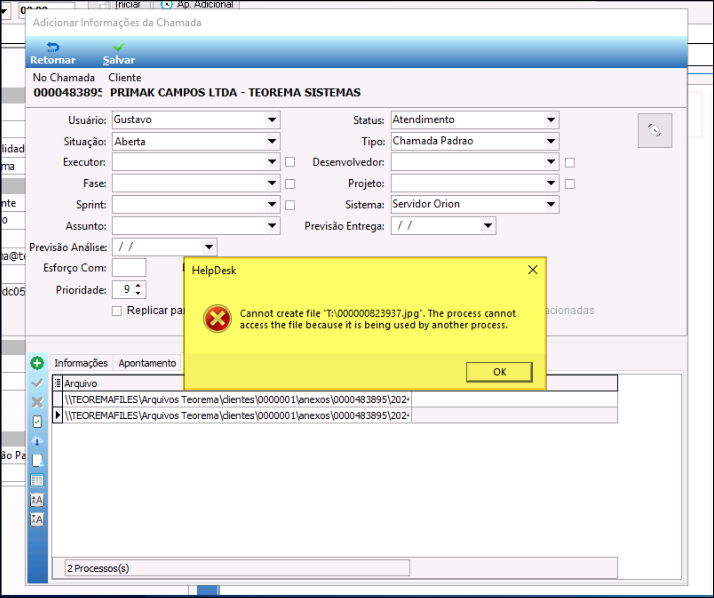Click the cloud download icon

pyautogui.click(x=37, y=441)
